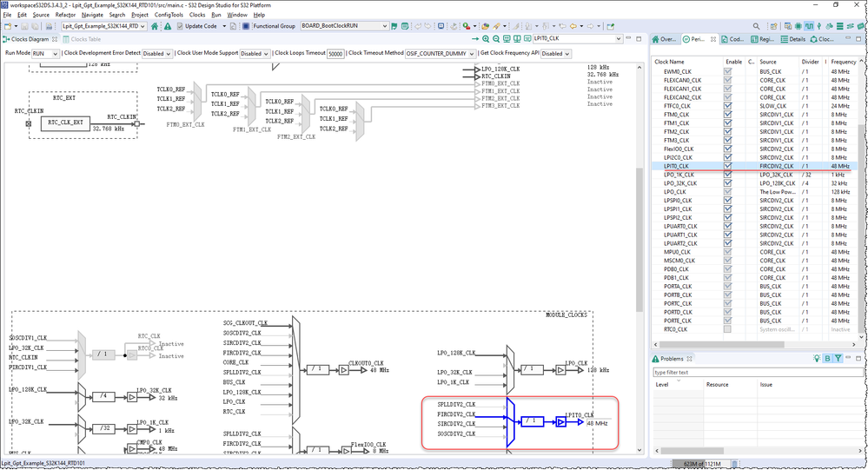
Task: Open the ConfigTools menu
Action: coord(169,15)
